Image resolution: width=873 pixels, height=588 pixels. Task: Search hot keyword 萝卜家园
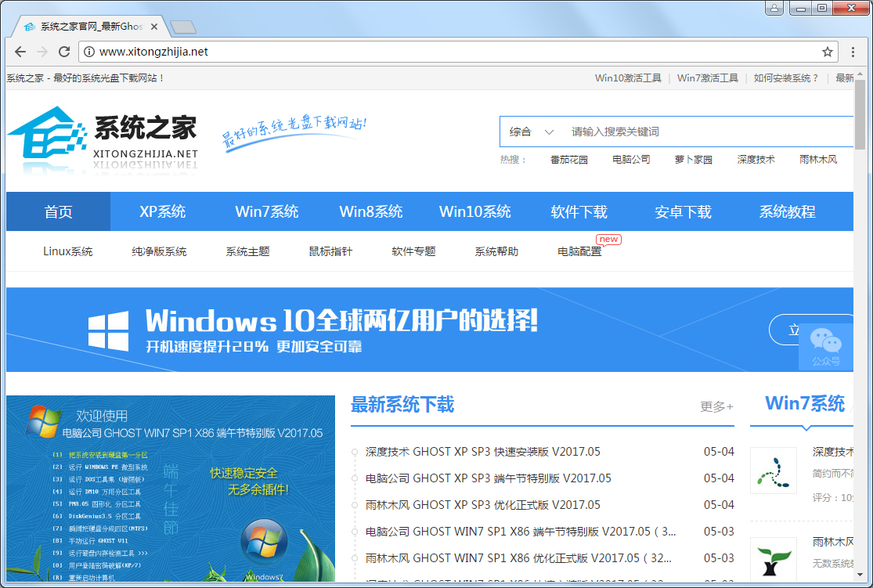694,160
